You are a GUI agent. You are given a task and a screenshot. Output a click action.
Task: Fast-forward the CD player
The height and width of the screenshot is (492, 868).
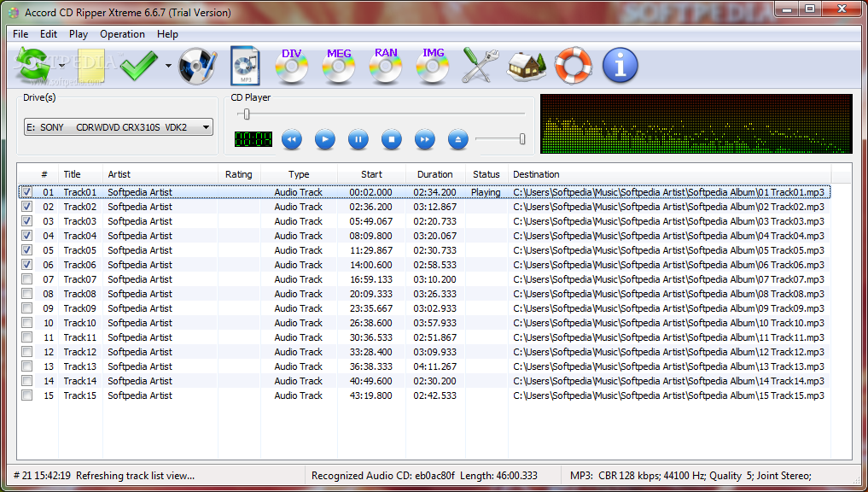tap(424, 139)
